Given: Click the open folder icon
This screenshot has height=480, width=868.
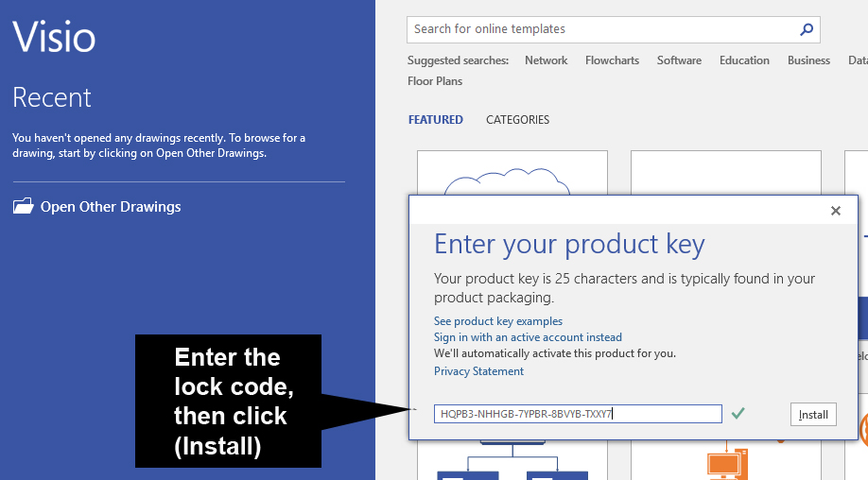Looking at the screenshot, I should (x=24, y=206).
